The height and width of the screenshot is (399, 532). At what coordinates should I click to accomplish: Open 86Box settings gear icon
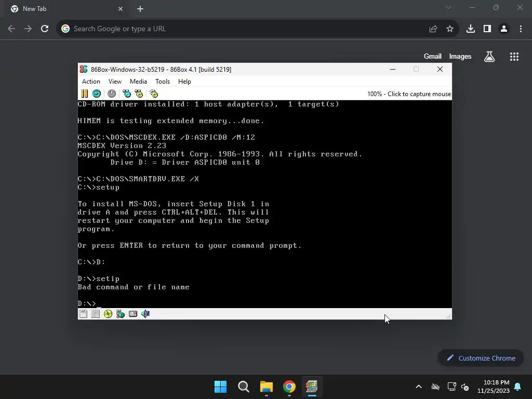[x=154, y=94]
